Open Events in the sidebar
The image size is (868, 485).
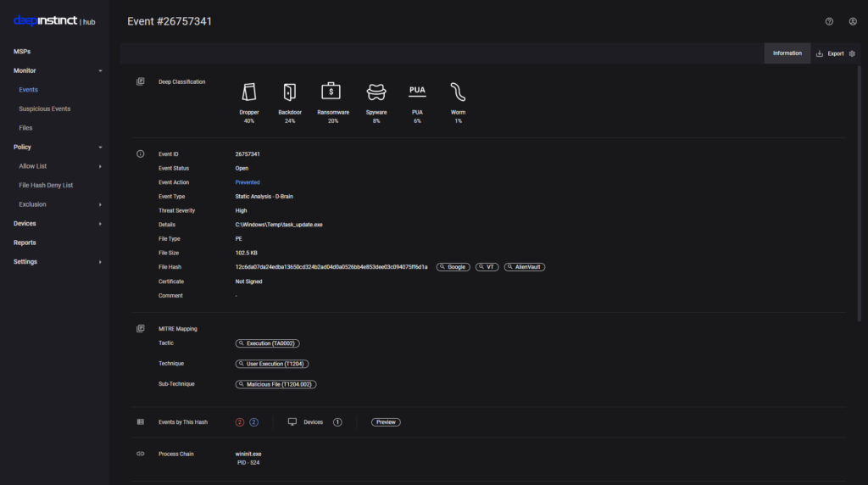(28, 90)
